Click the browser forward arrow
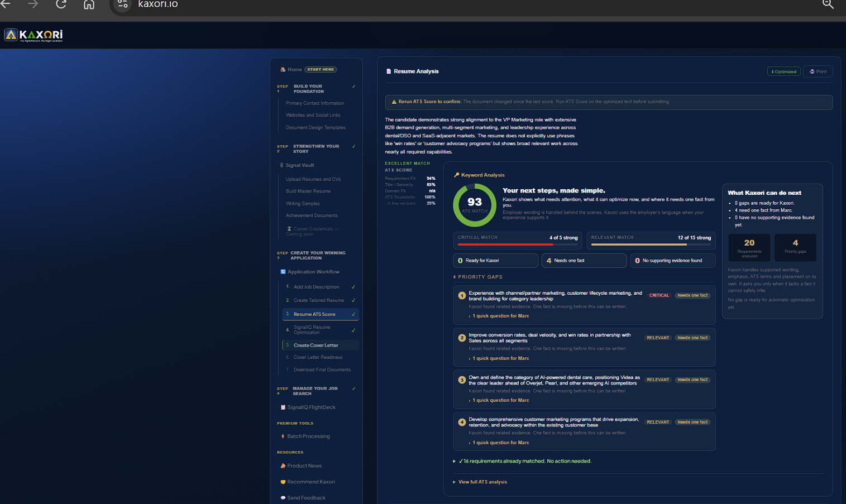Image resolution: width=846 pixels, height=504 pixels. 34,4
